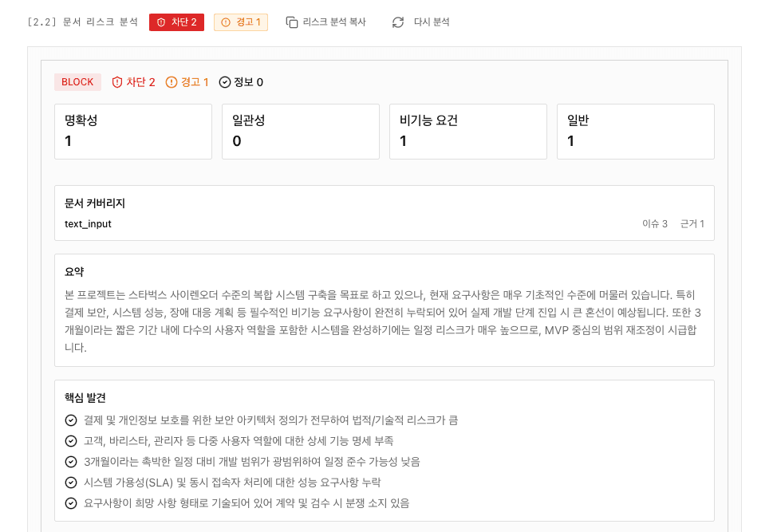Click check icon for 다중 사용자 역할 finding
781x532 pixels.
[x=71, y=441]
